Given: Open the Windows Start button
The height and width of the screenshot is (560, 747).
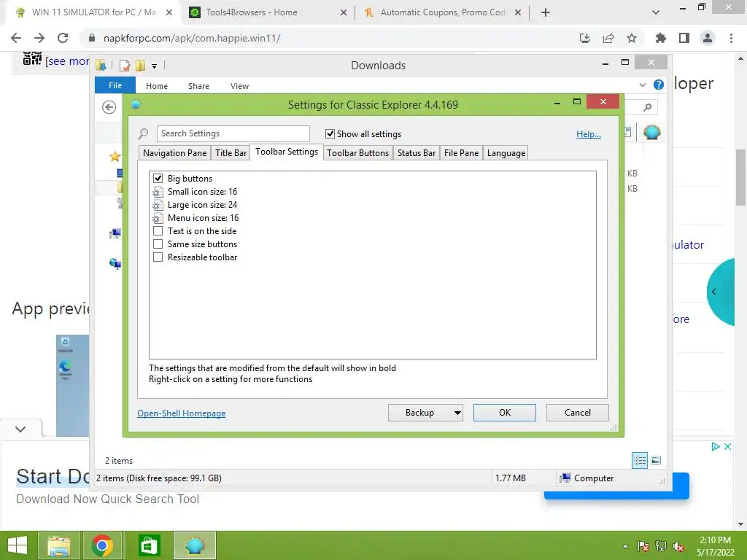Looking at the screenshot, I should tap(18, 545).
